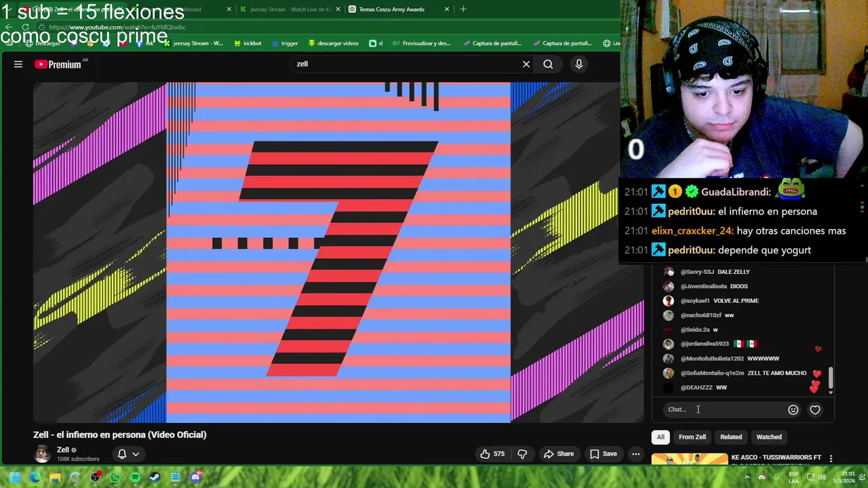
Task: Open File Explorer from taskbar
Action: 55,477
